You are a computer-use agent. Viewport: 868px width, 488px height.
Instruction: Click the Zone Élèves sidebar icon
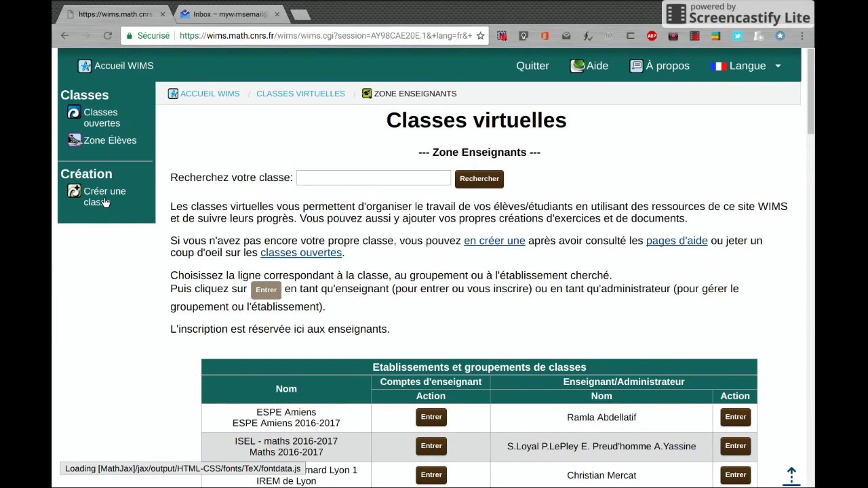(74, 140)
